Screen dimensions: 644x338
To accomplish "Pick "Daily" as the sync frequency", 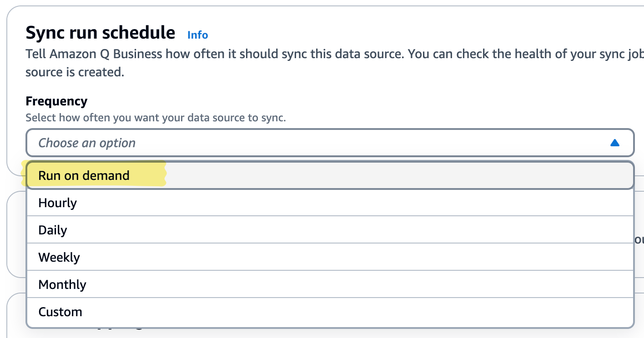I will [x=53, y=230].
